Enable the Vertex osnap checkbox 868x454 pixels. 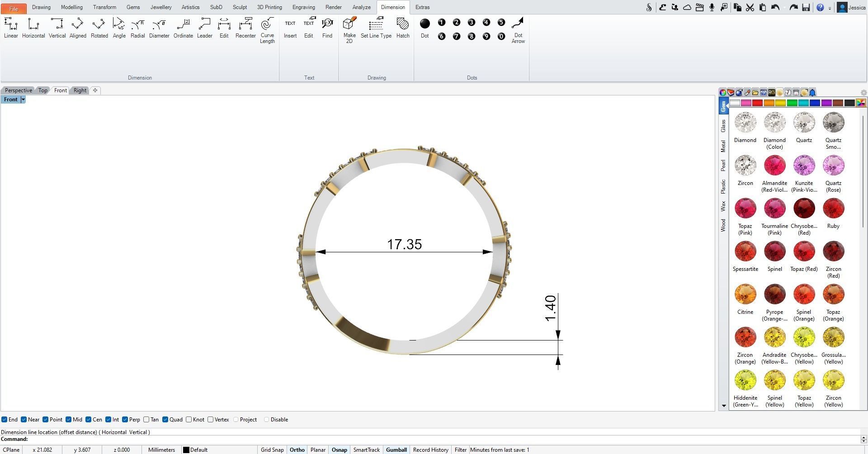click(x=211, y=420)
